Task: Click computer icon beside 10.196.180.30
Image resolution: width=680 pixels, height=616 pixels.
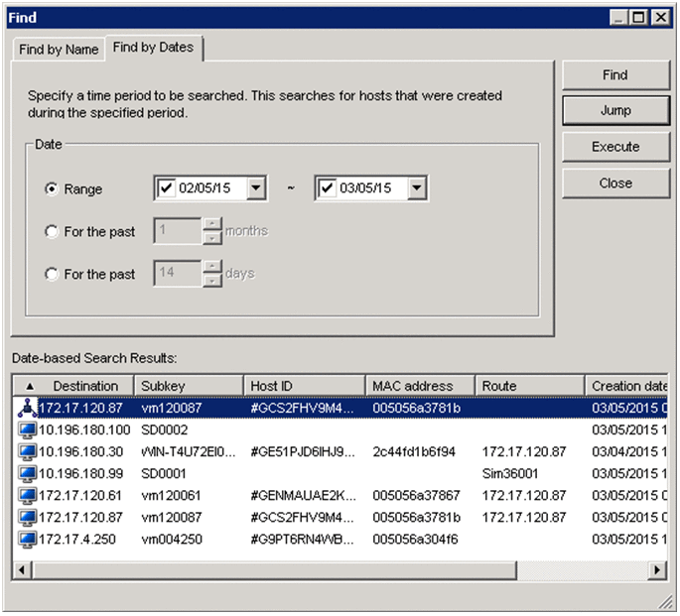Action: click(x=28, y=451)
